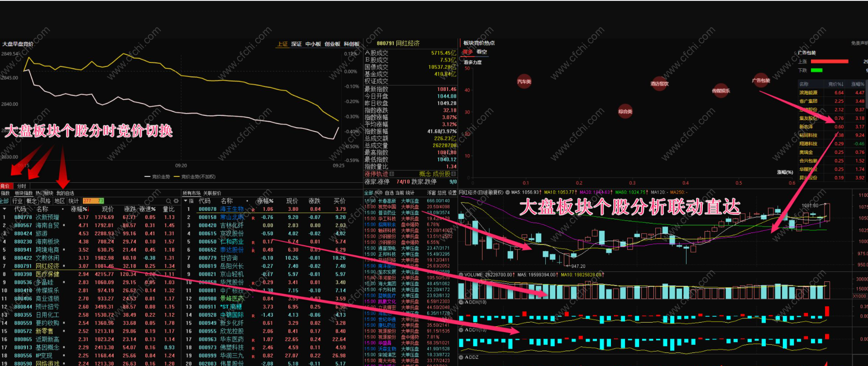Screen dimensions: 868x366
Task: Filter sectors by 地区
Action: tap(60, 201)
